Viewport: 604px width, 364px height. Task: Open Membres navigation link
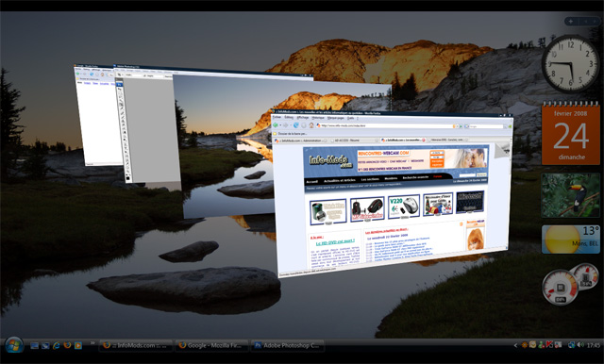391,178
